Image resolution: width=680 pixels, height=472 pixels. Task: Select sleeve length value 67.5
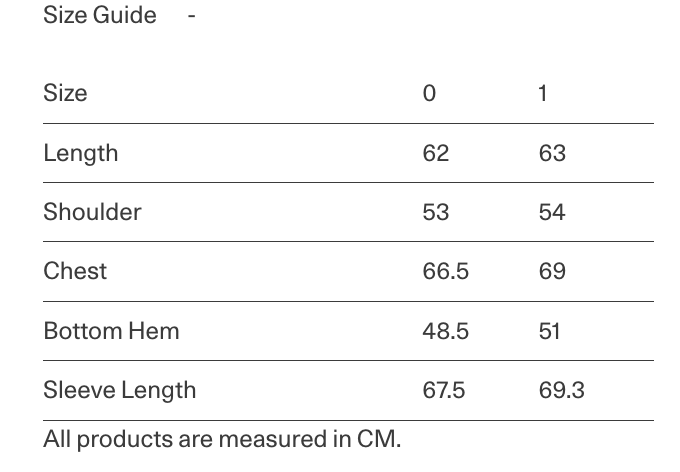[x=444, y=390]
